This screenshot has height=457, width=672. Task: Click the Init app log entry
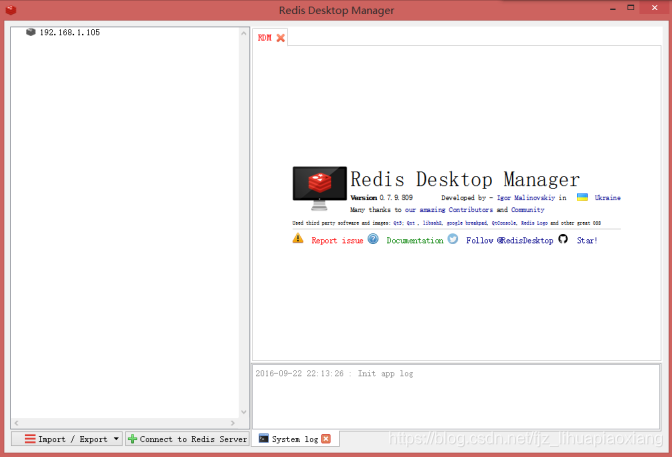click(334, 373)
